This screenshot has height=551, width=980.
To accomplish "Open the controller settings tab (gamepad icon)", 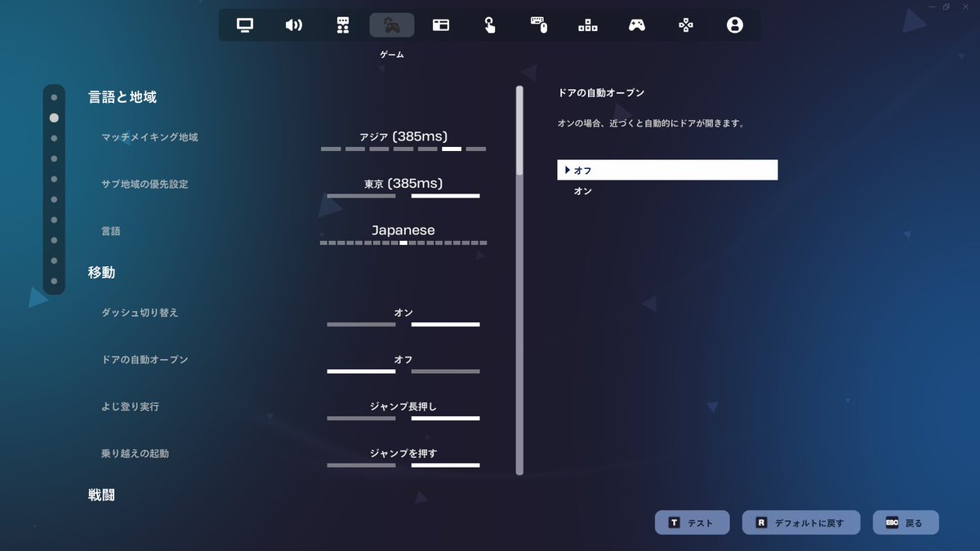I will tap(637, 25).
